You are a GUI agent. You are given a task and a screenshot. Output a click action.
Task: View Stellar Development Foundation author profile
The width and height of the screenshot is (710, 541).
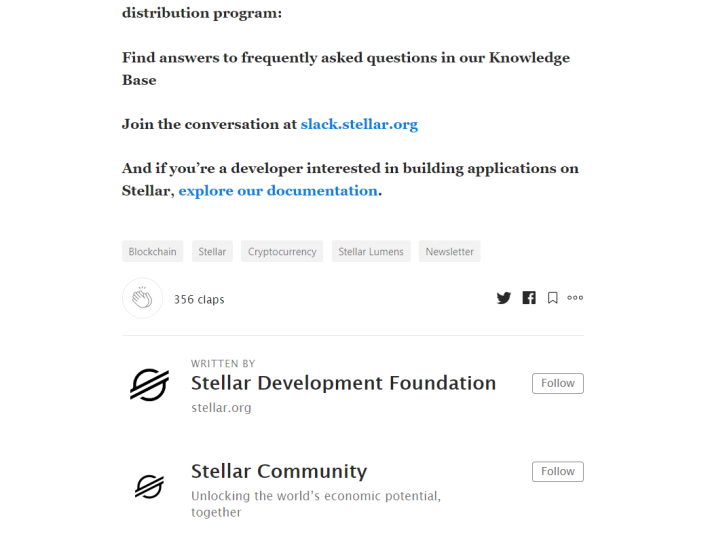(344, 383)
